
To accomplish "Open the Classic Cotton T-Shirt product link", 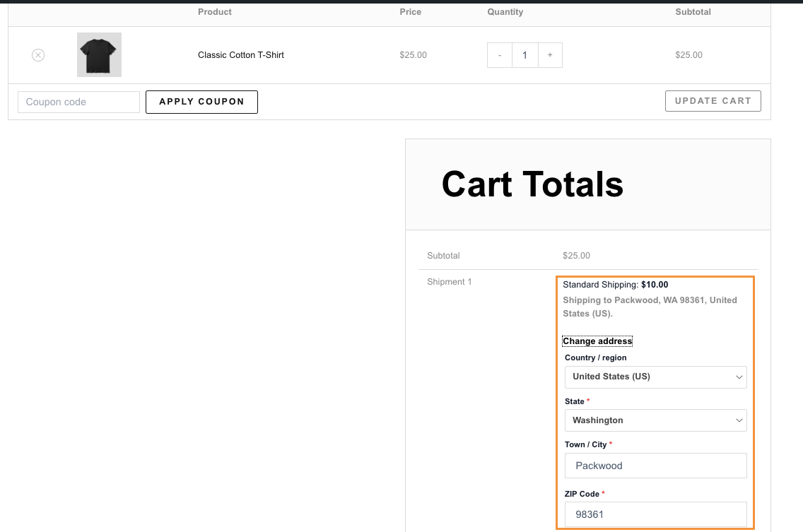I will [240, 55].
